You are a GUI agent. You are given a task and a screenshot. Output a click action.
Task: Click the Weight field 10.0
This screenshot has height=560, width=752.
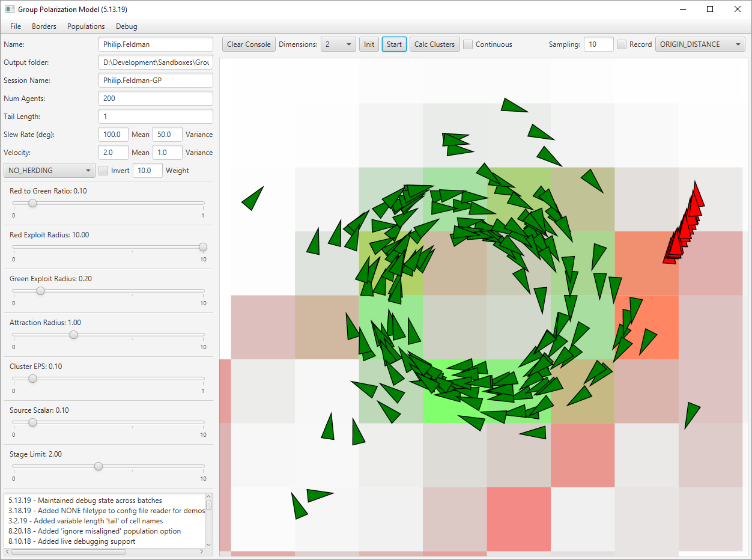pyautogui.click(x=148, y=171)
